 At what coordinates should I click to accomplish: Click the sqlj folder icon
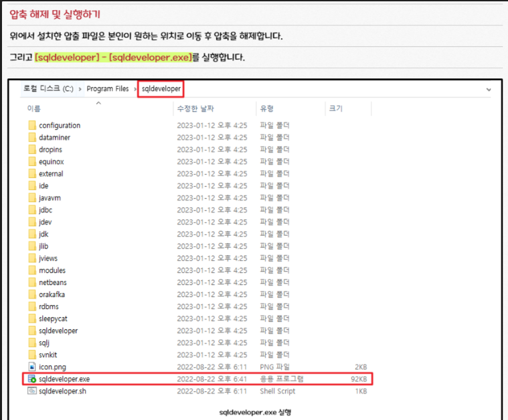[32, 342]
